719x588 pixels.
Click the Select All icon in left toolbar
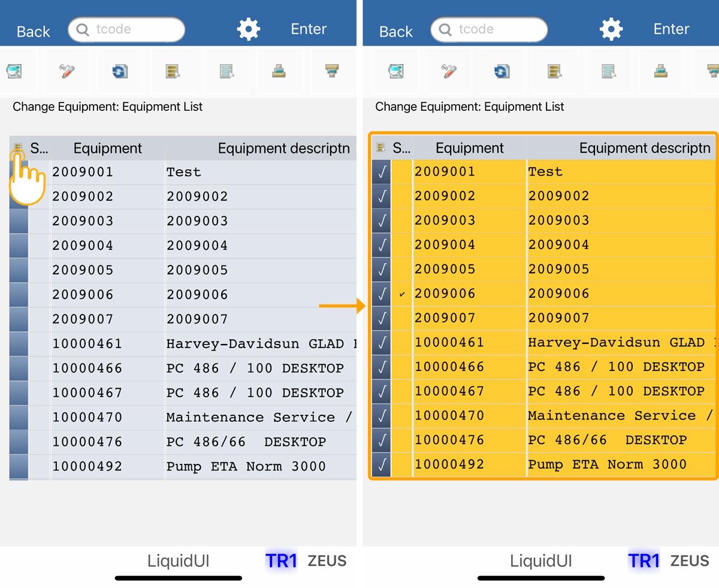[x=173, y=71]
